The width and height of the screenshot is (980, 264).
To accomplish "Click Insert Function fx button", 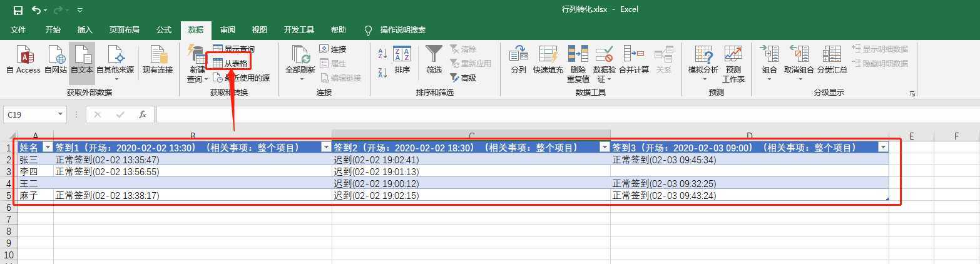I will [142, 114].
